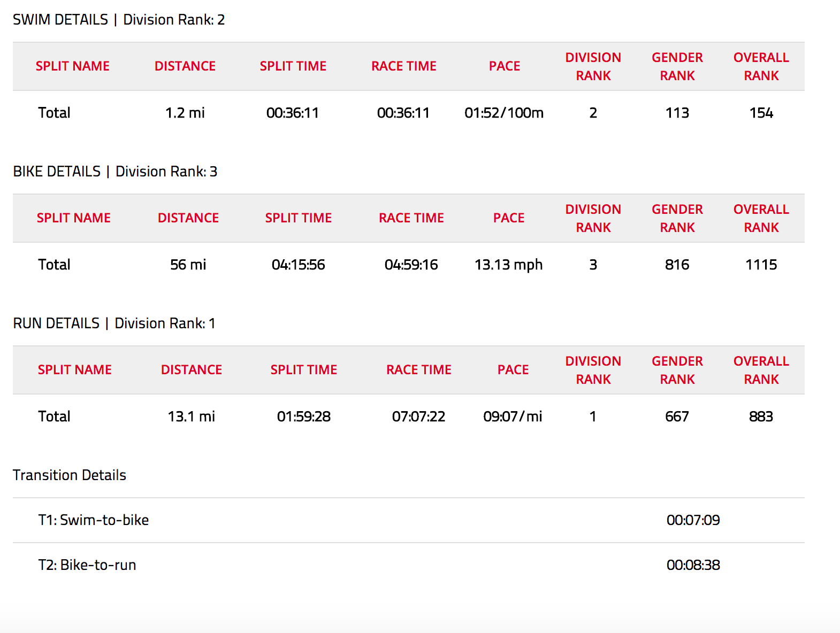Screen dimensions: 840x633
Task: Click Overall Rank header in swim table
Action: click(x=760, y=66)
